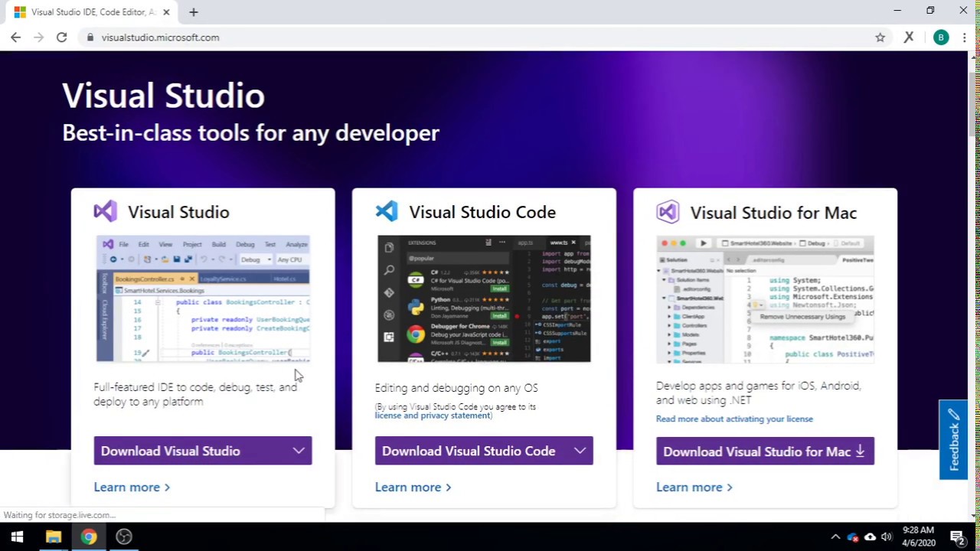Click the purple Visual Studio logo icon

pyautogui.click(x=106, y=211)
